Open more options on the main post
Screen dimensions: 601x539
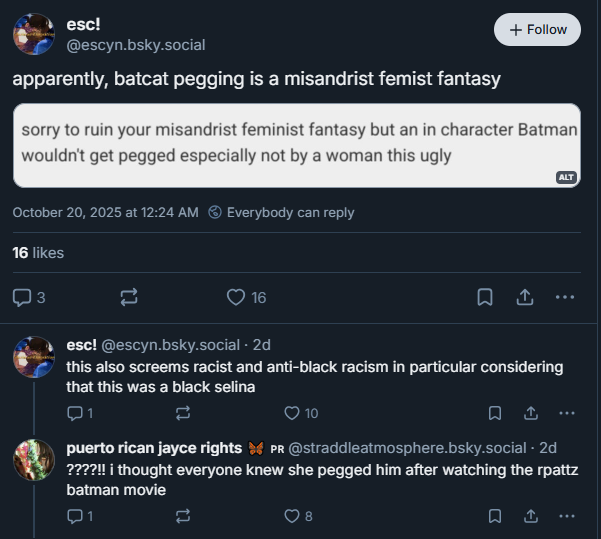pyautogui.click(x=565, y=297)
